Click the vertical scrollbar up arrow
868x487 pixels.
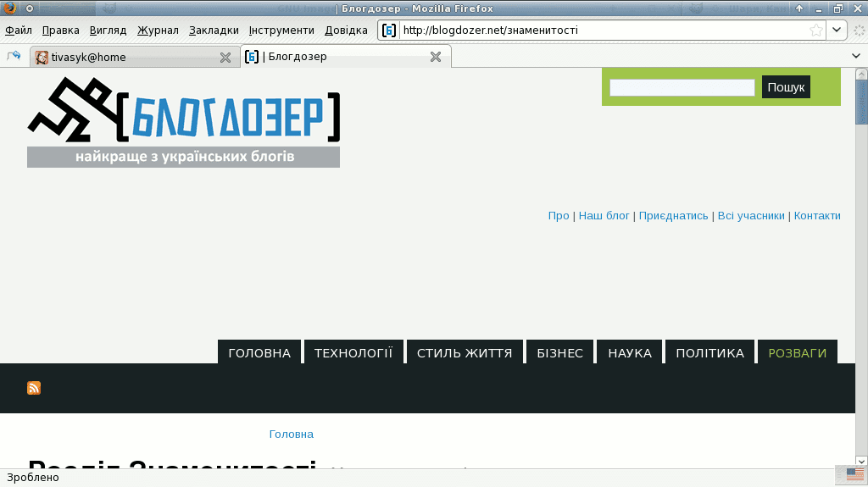[x=861, y=74]
